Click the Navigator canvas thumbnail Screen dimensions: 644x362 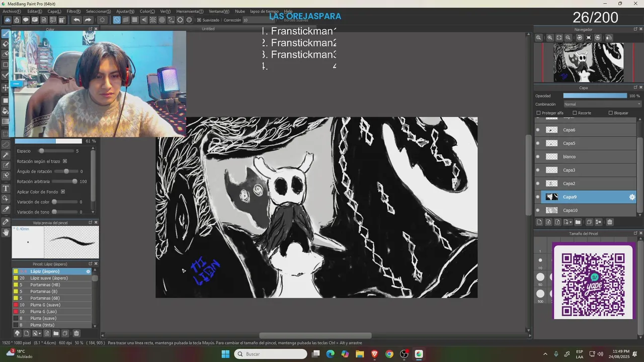pos(588,62)
